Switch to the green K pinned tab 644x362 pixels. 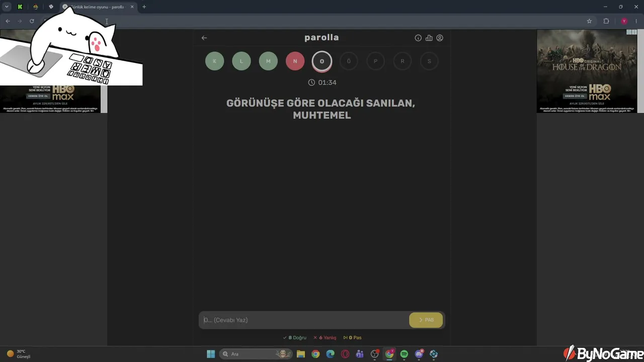pyautogui.click(x=20, y=7)
